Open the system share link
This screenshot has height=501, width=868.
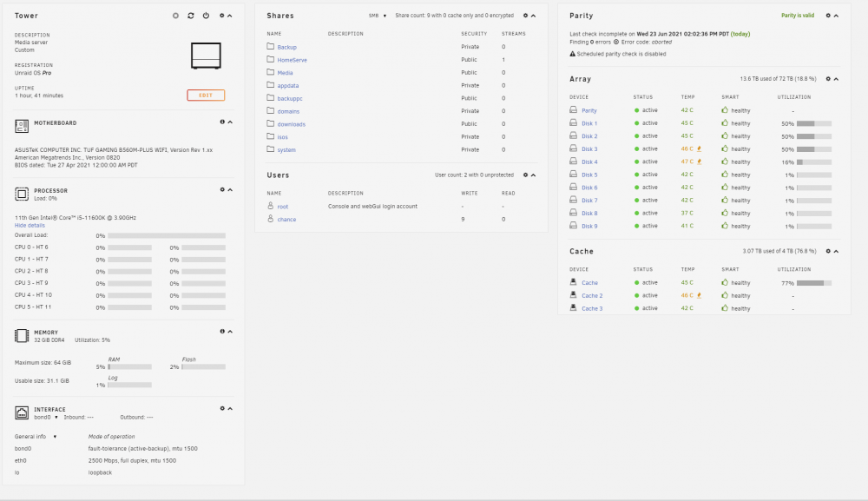pyautogui.click(x=286, y=149)
